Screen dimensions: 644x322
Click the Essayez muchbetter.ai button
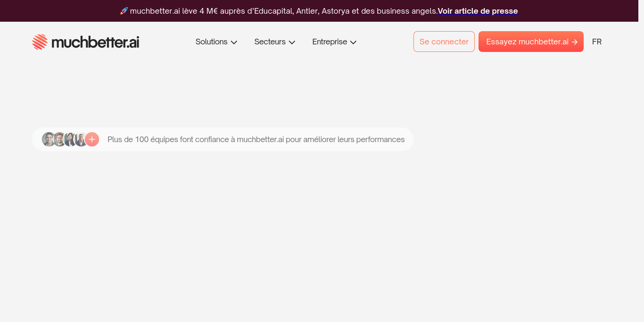point(531,42)
